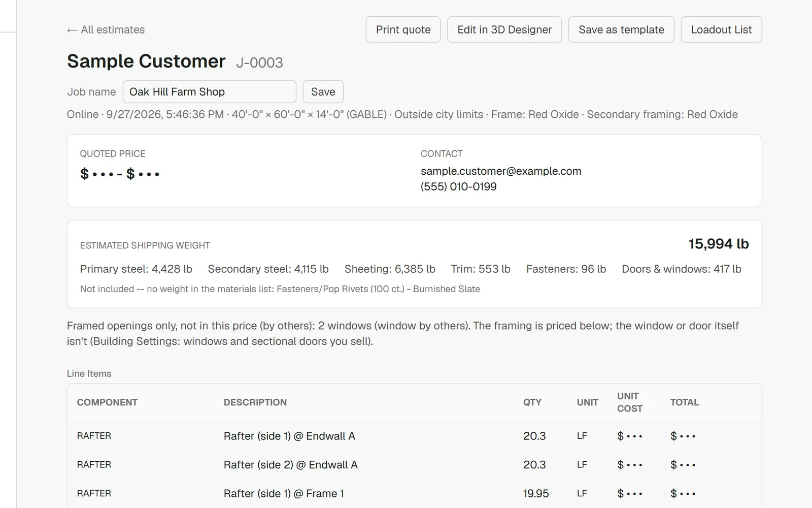812x508 pixels.
Task: Save this estimate as template
Action: point(621,29)
